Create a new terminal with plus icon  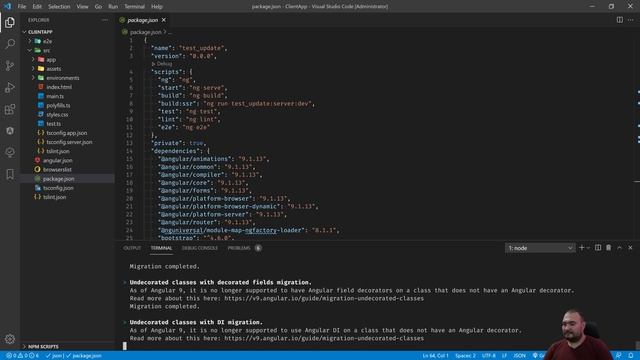[582, 248]
